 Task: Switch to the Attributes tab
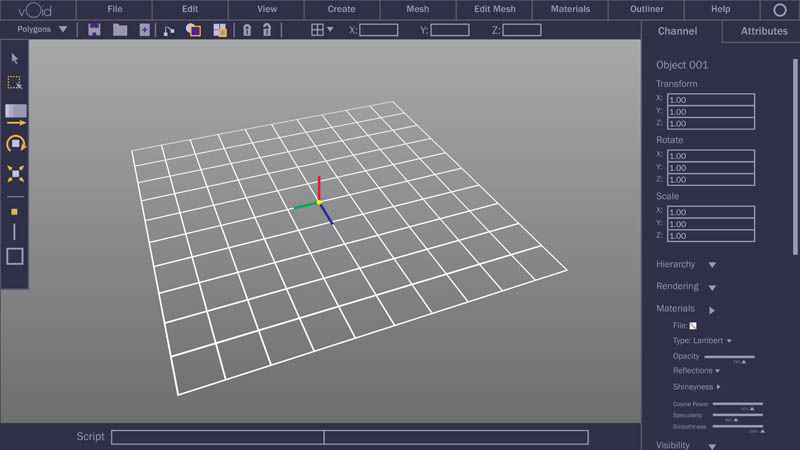pyautogui.click(x=764, y=31)
